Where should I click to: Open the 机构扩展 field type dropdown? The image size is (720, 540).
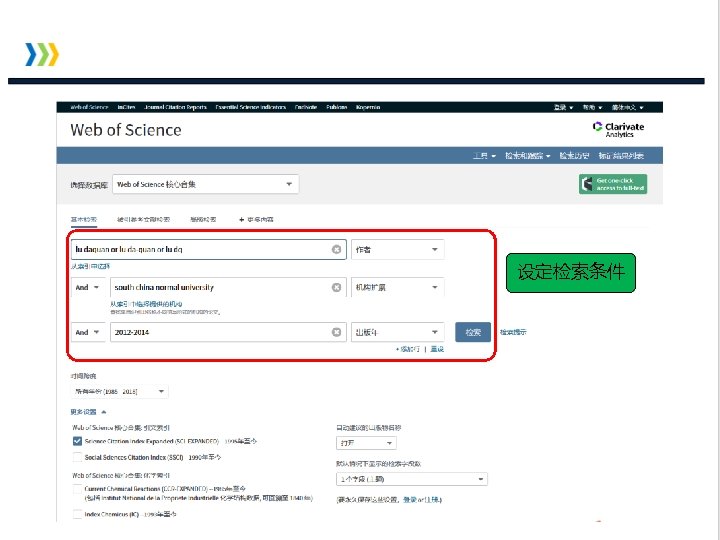tap(398, 287)
